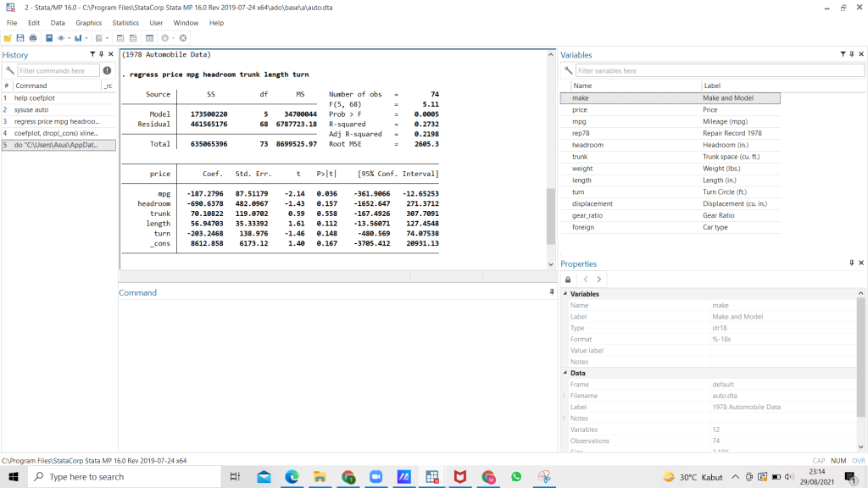Toggle the Variables panel pin

click(852, 54)
